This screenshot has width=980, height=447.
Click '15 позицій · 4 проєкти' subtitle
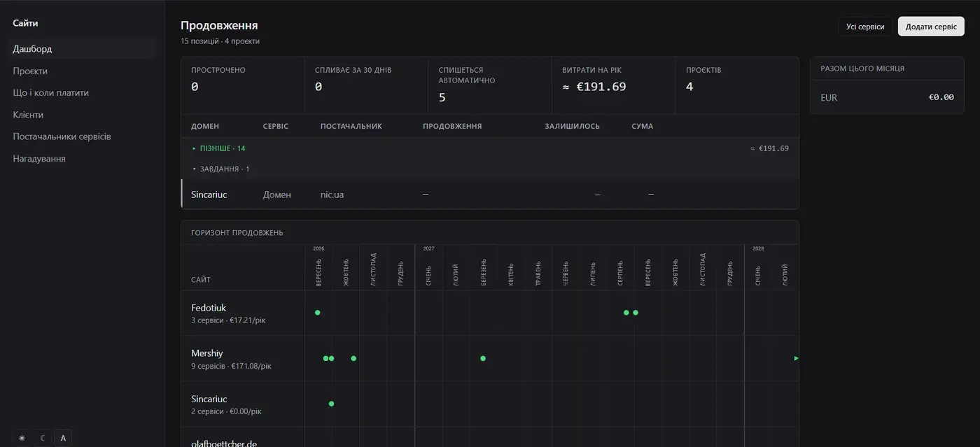point(220,41)
